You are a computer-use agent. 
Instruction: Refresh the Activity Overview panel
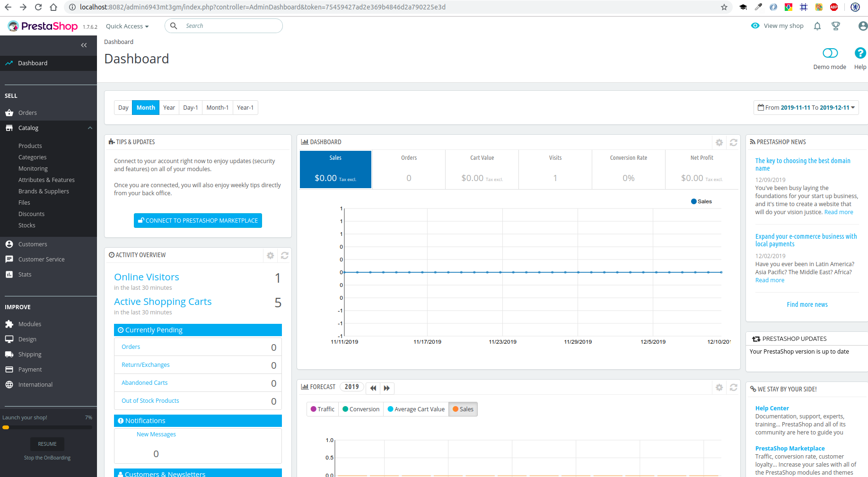tap(284, 255)
